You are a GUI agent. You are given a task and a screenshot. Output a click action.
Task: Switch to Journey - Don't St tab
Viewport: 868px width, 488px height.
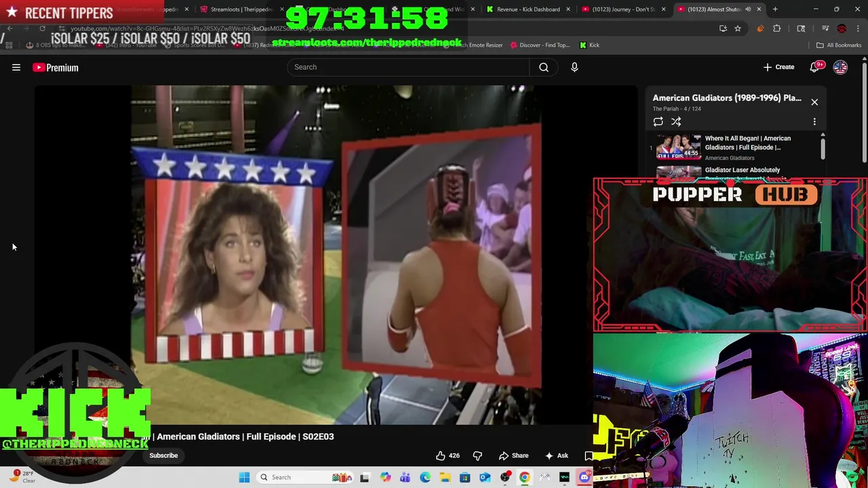tap(623, 9)
